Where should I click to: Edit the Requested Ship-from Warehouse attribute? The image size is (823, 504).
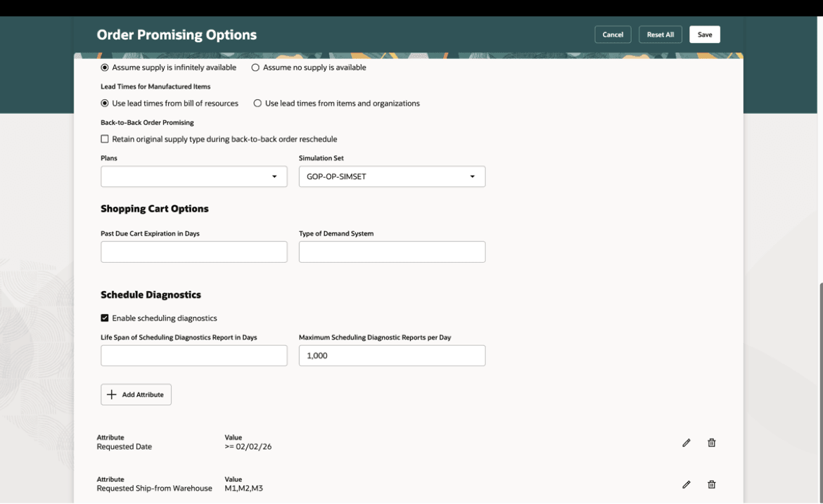pyautogui.click(x=686, y=484)
